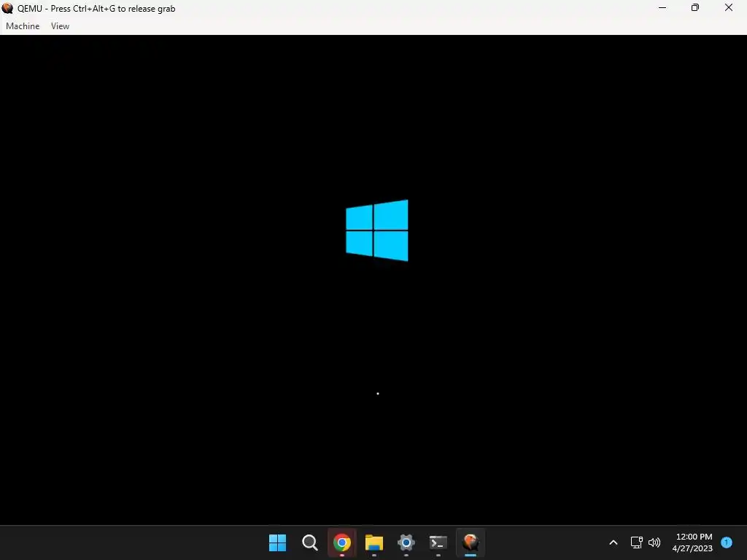Close the QEMU window

coord(729,7)
